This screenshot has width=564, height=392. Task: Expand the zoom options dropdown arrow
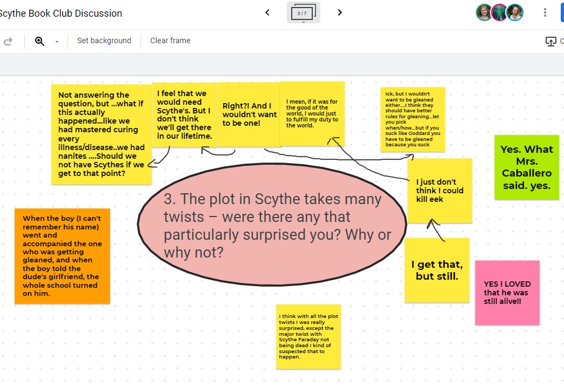coord(57,42)
